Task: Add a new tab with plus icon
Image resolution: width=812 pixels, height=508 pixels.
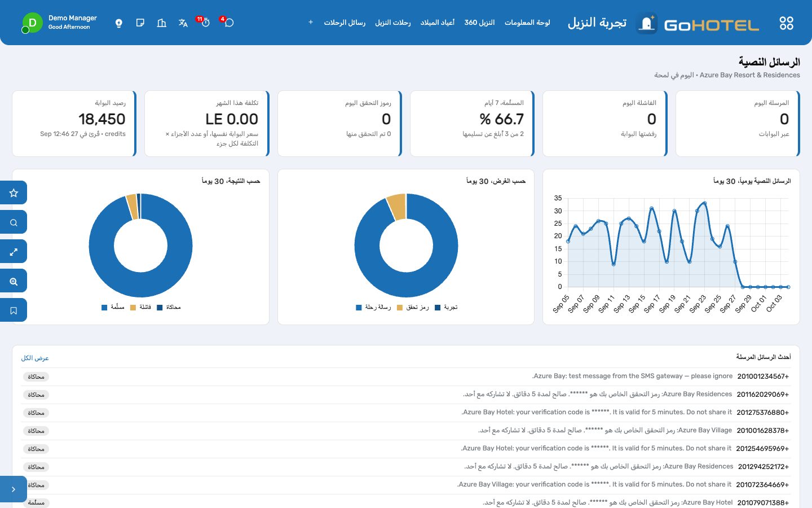Action: point(311,23)
